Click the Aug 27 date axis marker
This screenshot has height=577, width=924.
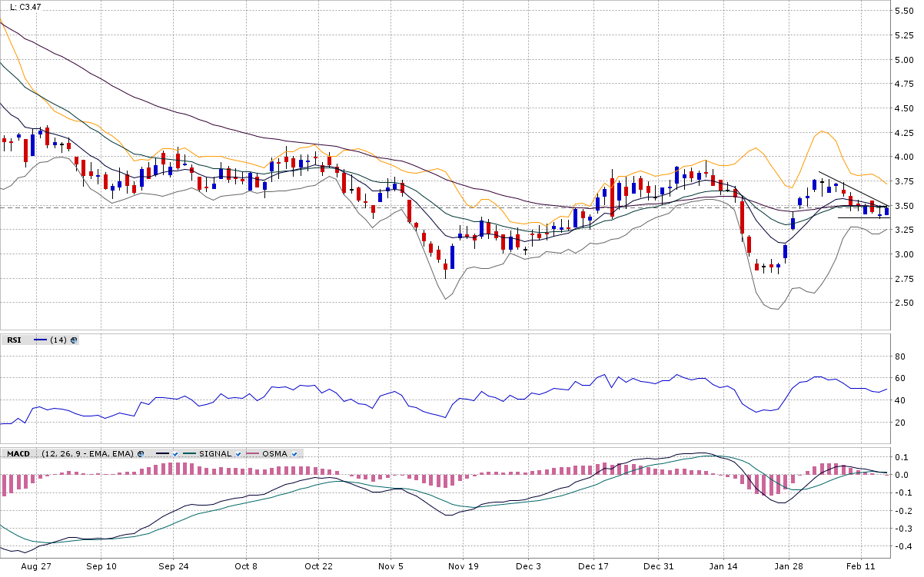click(x=37, y=566)
